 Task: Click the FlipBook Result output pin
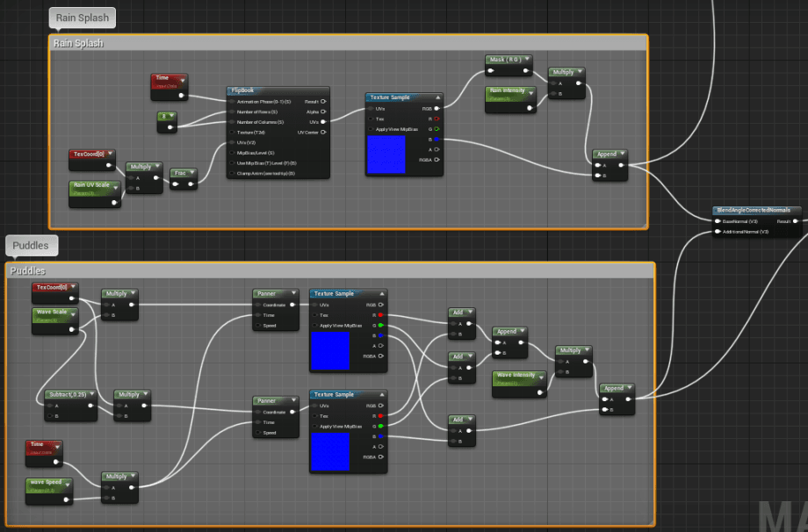[x=323, y=102]
